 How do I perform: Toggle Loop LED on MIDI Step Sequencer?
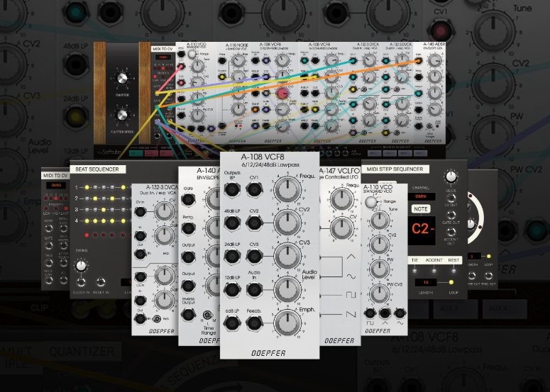coord(451,282)
